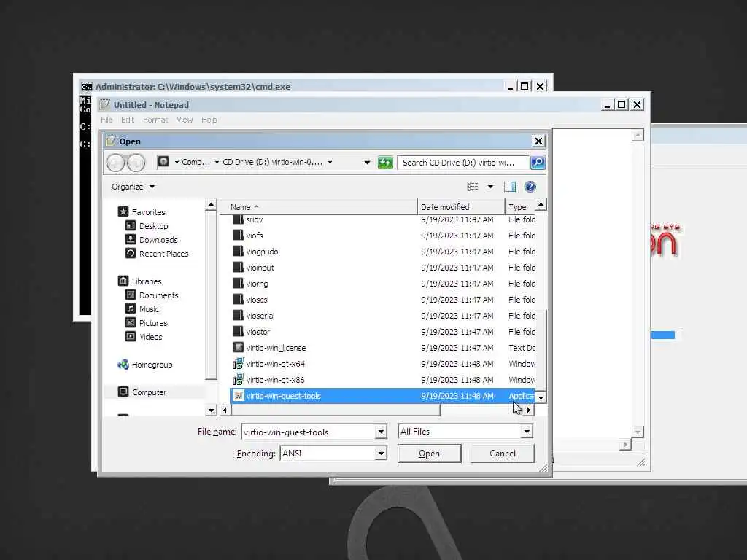Click the Open button
The width and height of the screenshot is (747, 560).
(x=429, y=454)
